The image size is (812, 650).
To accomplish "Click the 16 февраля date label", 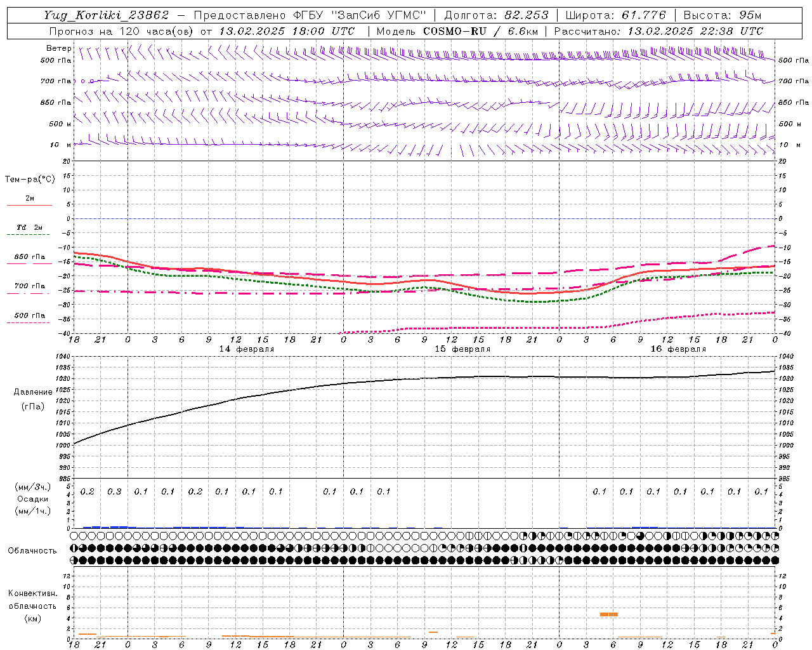I will coord(678,349).
